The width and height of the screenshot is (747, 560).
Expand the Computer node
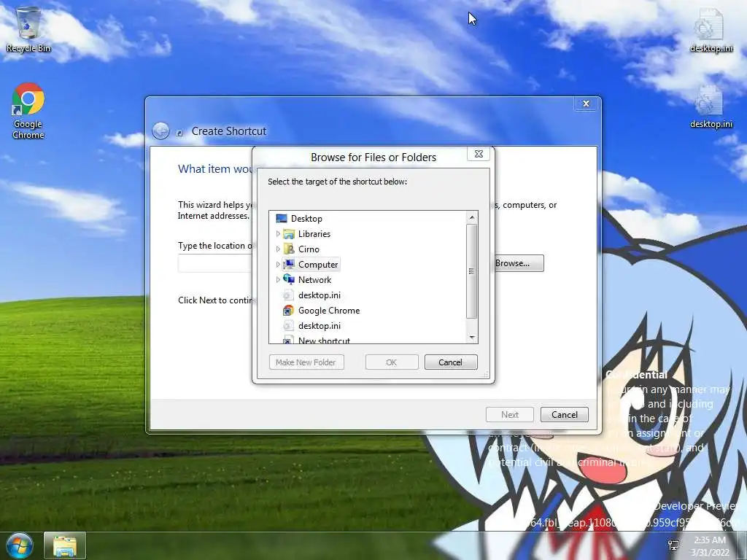pyautogui.click(x=278, y=264)
